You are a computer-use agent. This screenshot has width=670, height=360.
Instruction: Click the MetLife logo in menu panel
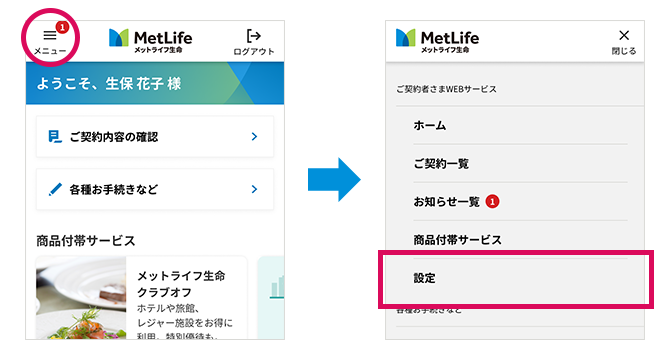(437, 41)
